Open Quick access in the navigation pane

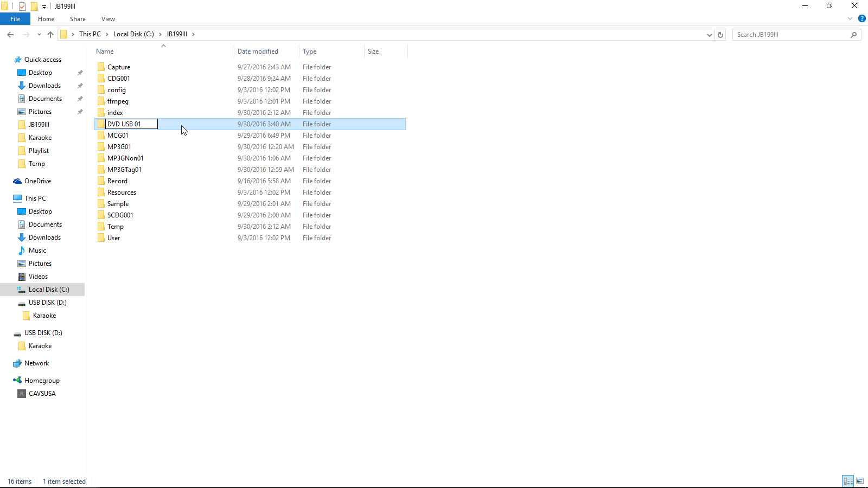pyautogui.click(x=42, y=60)
